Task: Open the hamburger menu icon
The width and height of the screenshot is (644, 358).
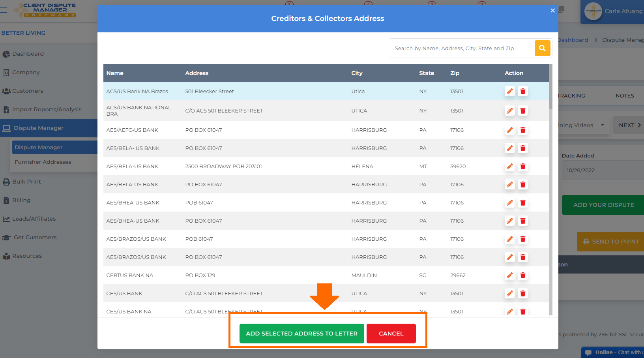Action: pos(4,10)
